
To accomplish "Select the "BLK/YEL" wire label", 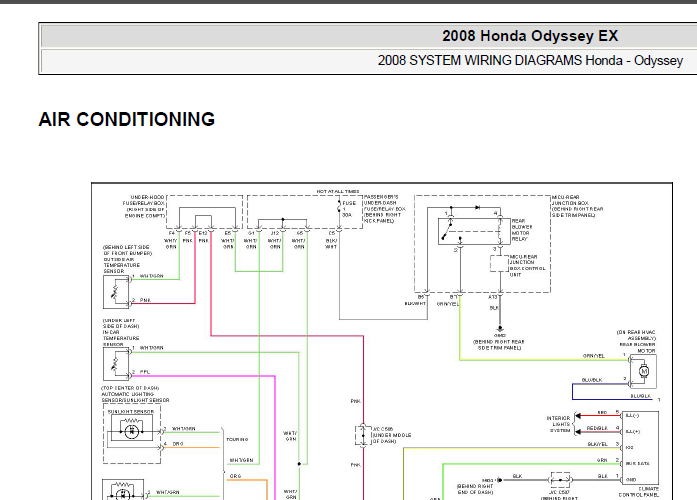I will click(x=597, y=444).
